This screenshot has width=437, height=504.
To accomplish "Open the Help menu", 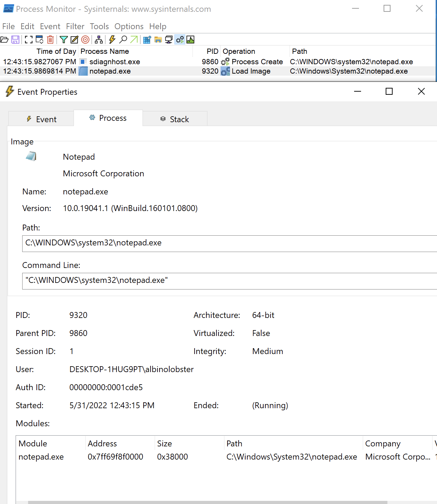I will pyautogui.click(x=158, y=26).
